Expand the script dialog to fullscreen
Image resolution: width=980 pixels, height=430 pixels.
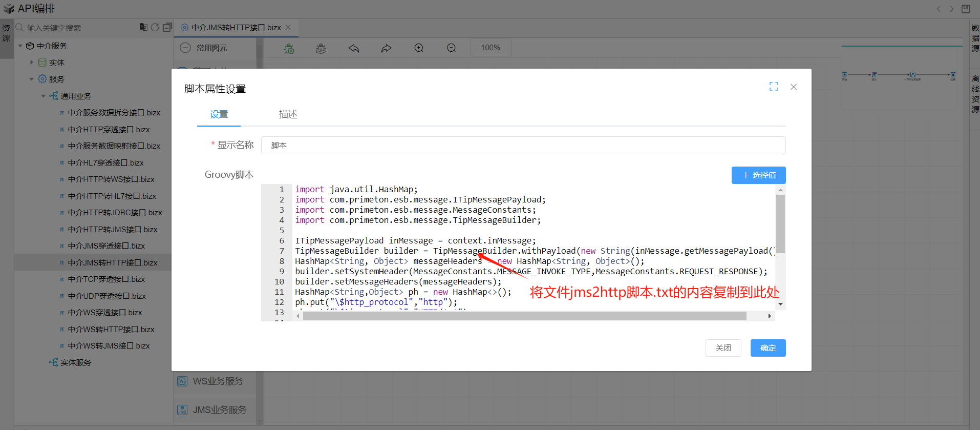pos(774,87)
